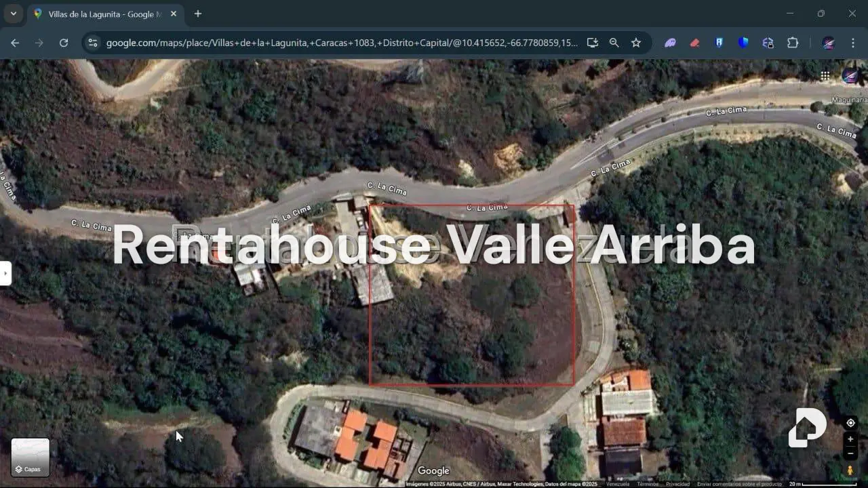Click the Google logo on the map
The width and height of the screenshot is (868, 488).
[x=434, y=471]
